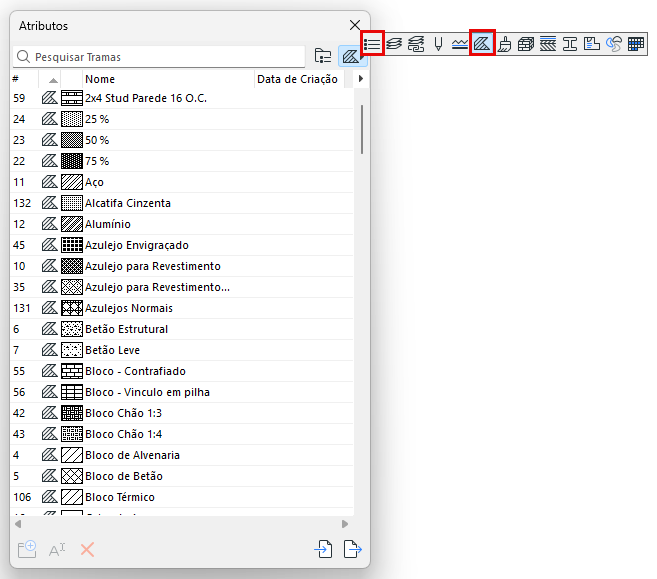Click pattern preview of 2x4 Stud Parede
657x579 pixels.
tap(72, 98)
